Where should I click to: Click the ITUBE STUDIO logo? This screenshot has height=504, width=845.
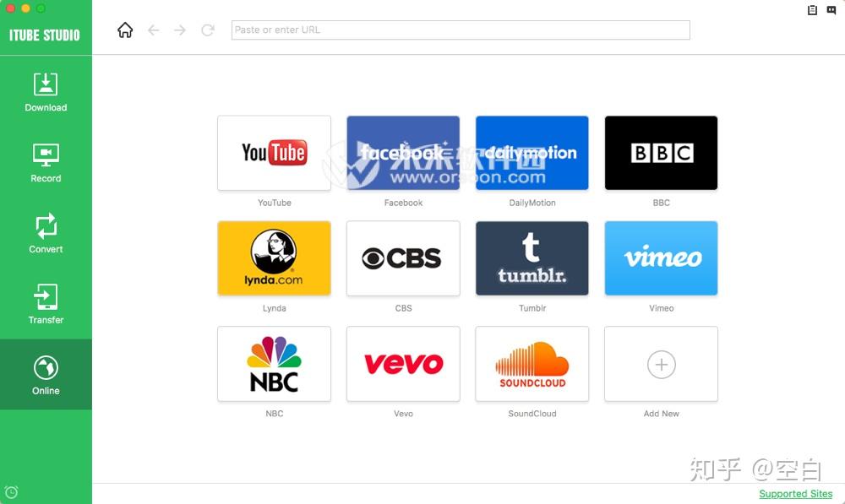click(x=44, y=35)
